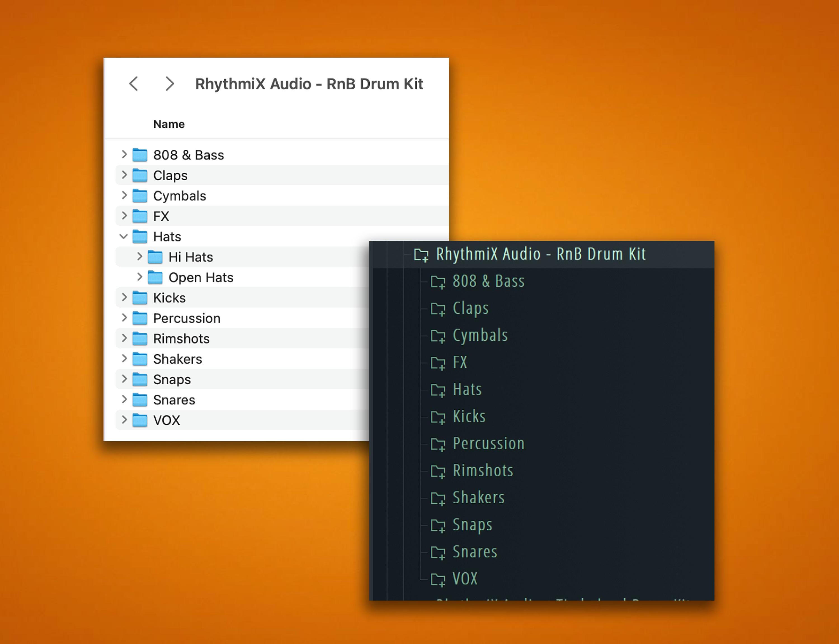Select the blue Cymbals folder icon in Finder
Viewport: 839px width, 644px height.
click(140, 195)
